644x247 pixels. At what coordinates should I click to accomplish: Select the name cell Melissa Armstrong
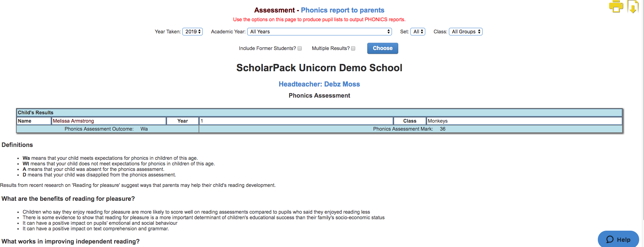point(109,121)
